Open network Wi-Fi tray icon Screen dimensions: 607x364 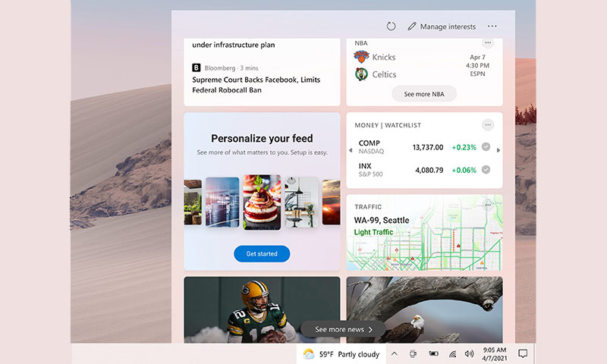click(x=452, y=354)
